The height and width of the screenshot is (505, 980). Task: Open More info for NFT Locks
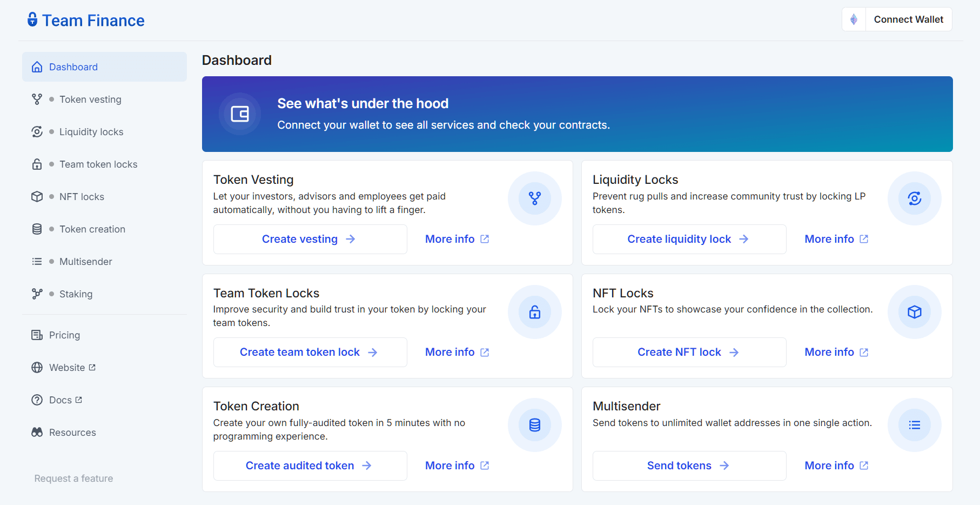[835, 351]
